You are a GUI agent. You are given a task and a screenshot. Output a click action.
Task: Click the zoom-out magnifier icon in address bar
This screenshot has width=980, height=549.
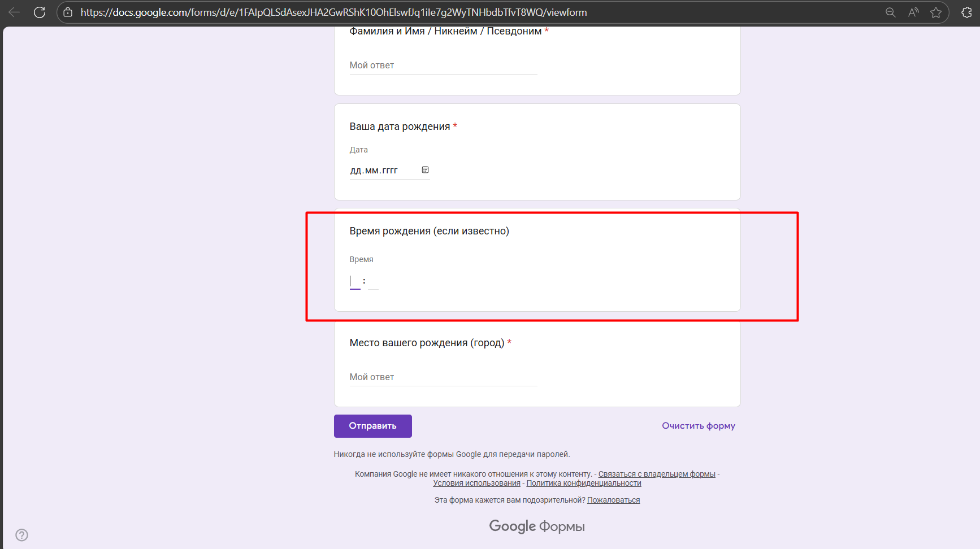click(x=890, y=12)
